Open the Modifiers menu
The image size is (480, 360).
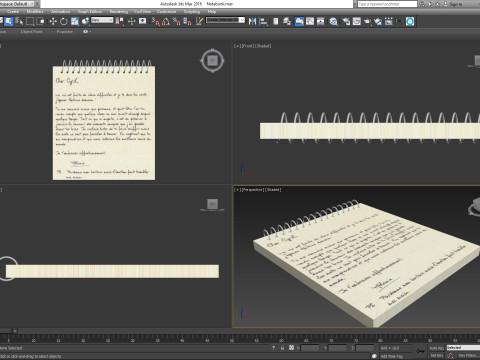[x=35, y=11]
